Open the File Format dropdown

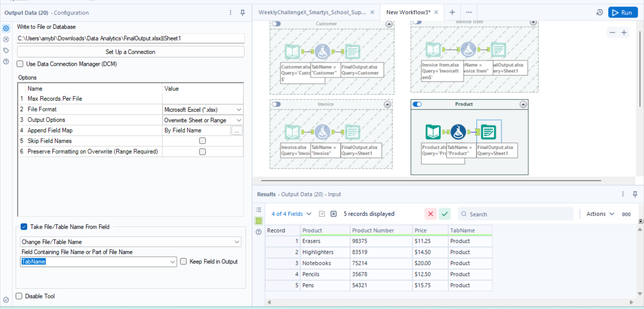click(238, 110)
